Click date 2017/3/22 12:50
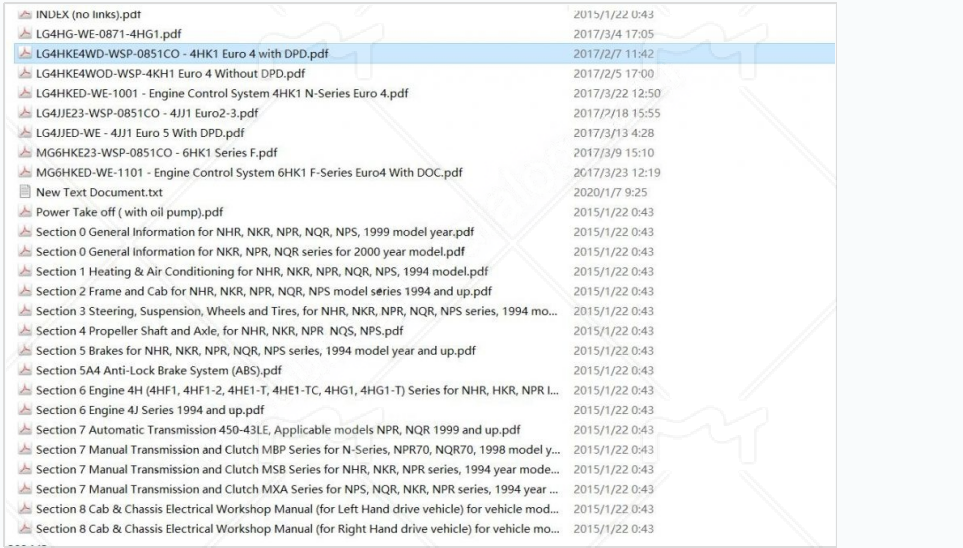Viewport: 963px width, 548px height. tap(617, 93)
